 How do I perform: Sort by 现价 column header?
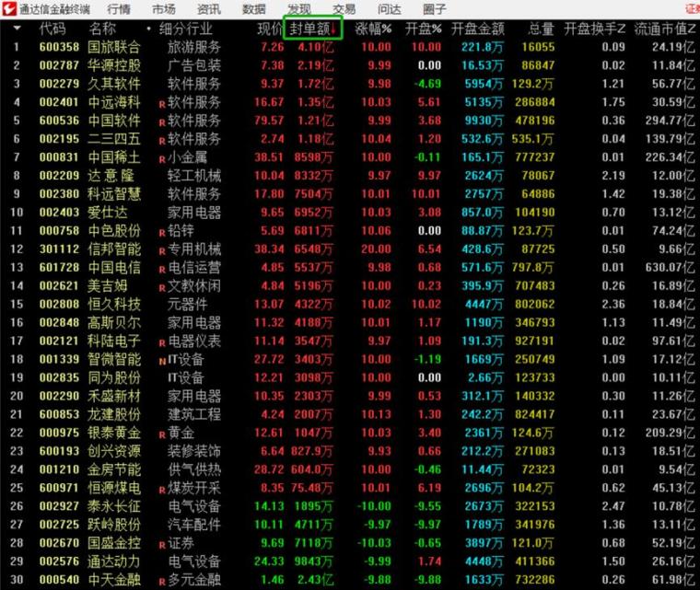pyautogui.click(x=270, y=29)
